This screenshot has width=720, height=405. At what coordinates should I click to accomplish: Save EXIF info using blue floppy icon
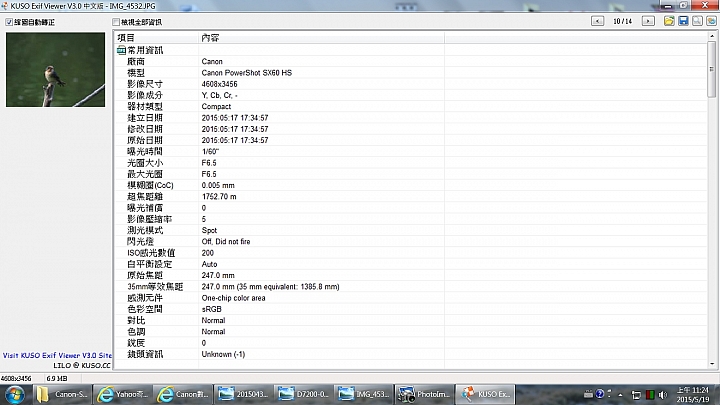click(683, 21)
